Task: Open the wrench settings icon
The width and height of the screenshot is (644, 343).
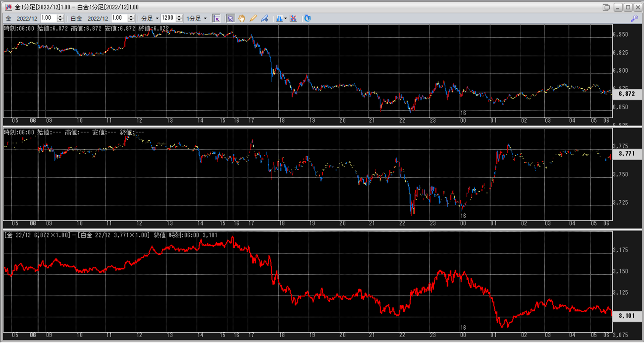Action: [634, 18]
